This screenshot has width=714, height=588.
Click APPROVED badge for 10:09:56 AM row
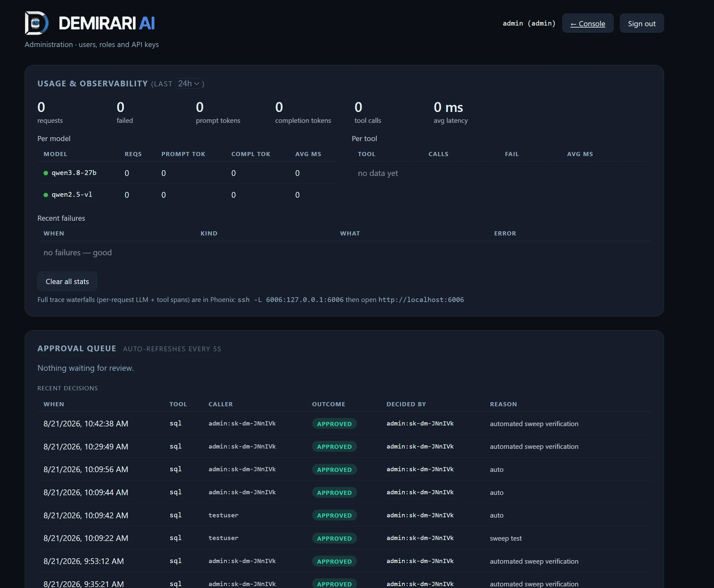tap(334, 469)
